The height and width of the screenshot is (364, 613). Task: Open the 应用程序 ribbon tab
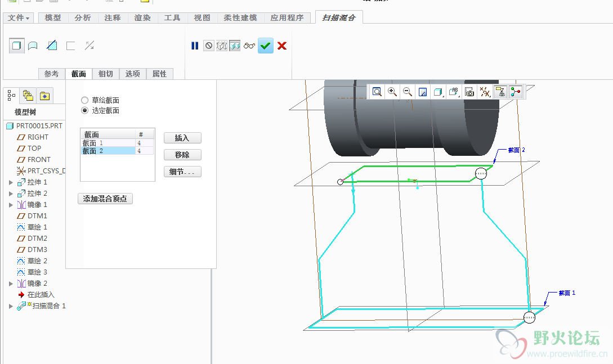tap(287, 18)
